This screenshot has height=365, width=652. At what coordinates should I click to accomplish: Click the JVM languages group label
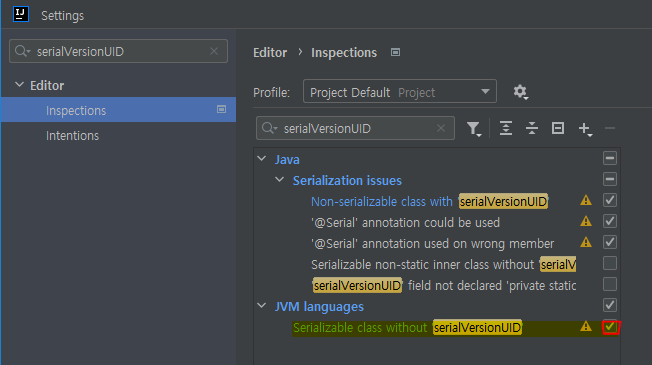pos(319,307)
